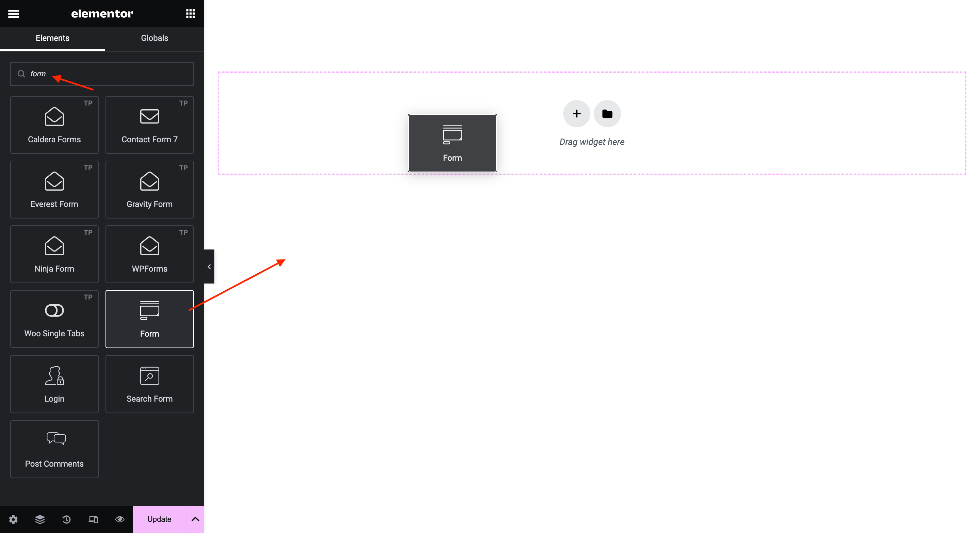
Task: Select the Contact Form 7 widget
Action: pos(149,124)
